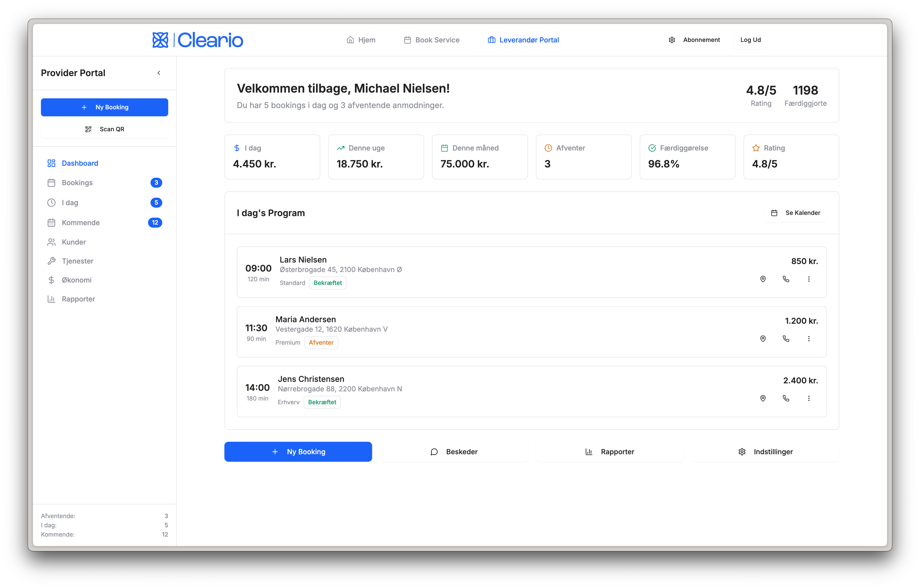Click the Afventer stat card
The width and height of the screenshot is (920, 588).
click(583, 157)
